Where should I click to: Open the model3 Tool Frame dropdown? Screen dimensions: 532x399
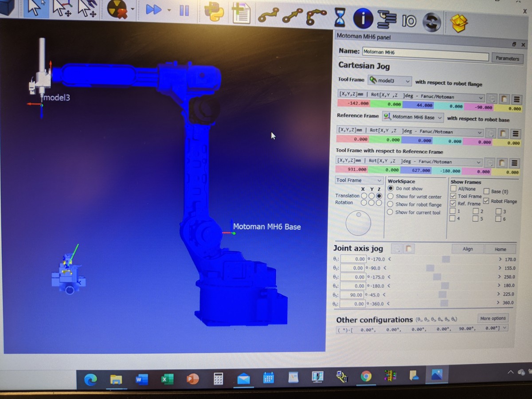[x=390, y=81]
